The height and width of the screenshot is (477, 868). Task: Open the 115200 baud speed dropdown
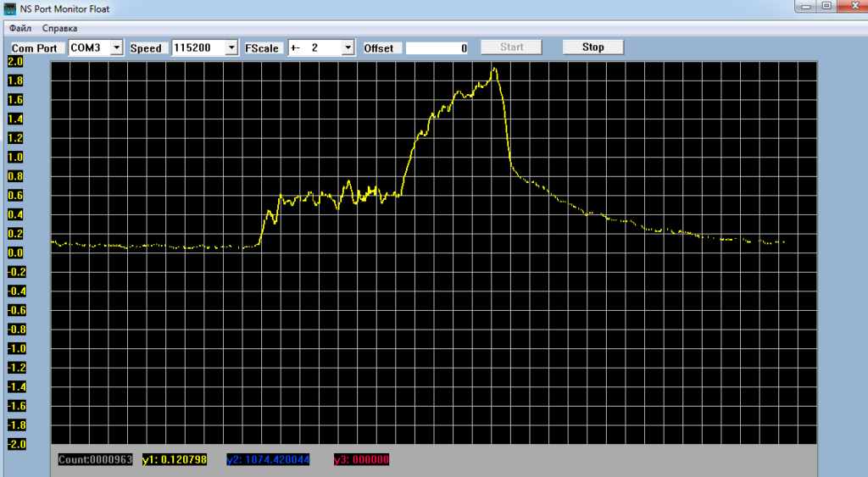coord(231,48)
